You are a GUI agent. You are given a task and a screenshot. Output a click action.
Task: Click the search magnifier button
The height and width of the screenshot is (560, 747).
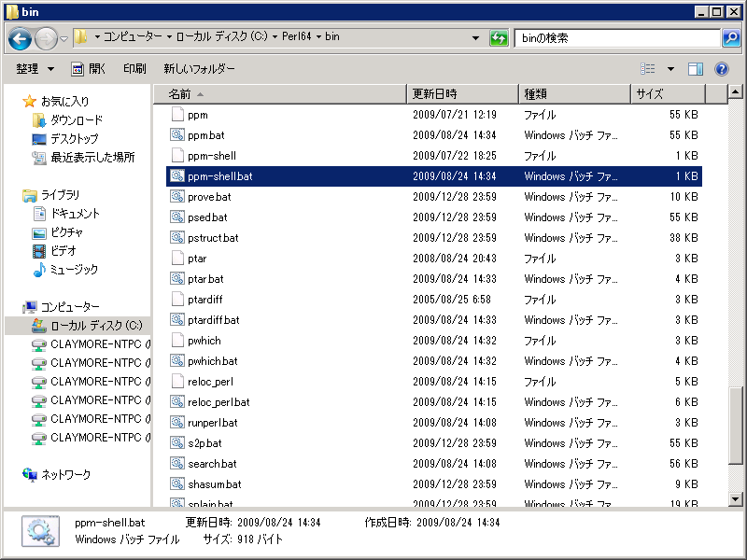pyautogui.click(x=731, y=38)
